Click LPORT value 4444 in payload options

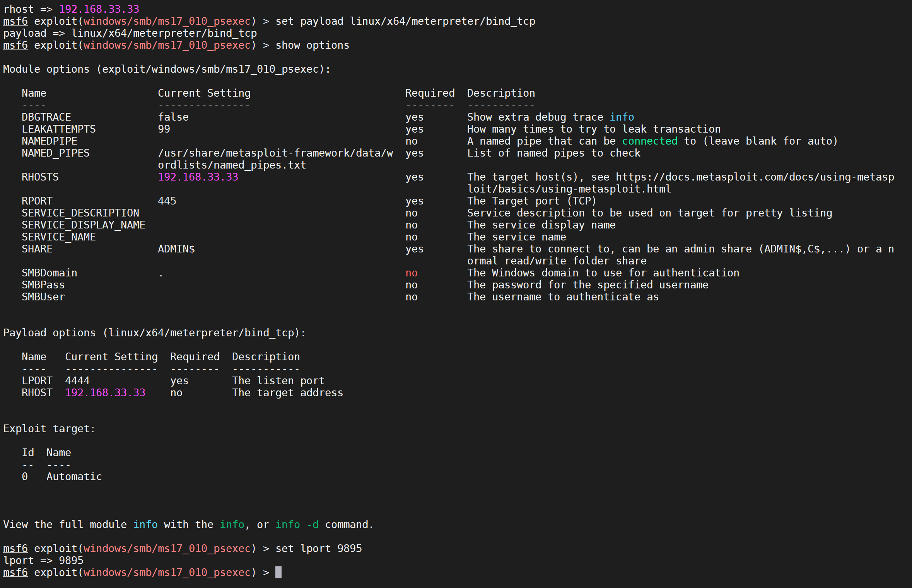pyautogui.click(x=77, y=381)
